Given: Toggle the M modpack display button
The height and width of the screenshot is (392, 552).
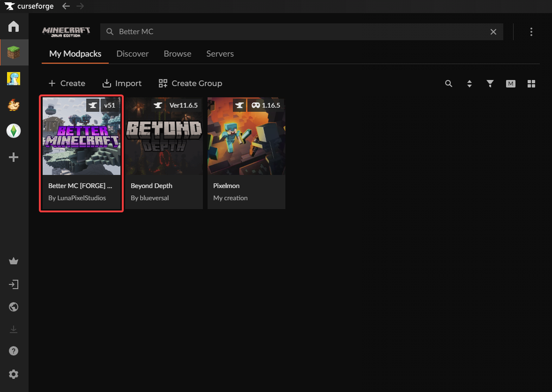Looking at the screenshot, I should (511, 84).
